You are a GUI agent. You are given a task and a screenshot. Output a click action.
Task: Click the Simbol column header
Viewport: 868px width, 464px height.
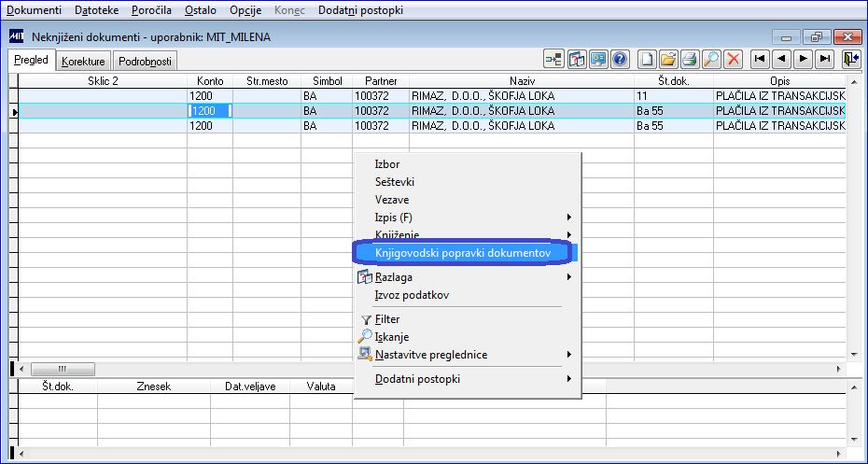pos(327,81)
